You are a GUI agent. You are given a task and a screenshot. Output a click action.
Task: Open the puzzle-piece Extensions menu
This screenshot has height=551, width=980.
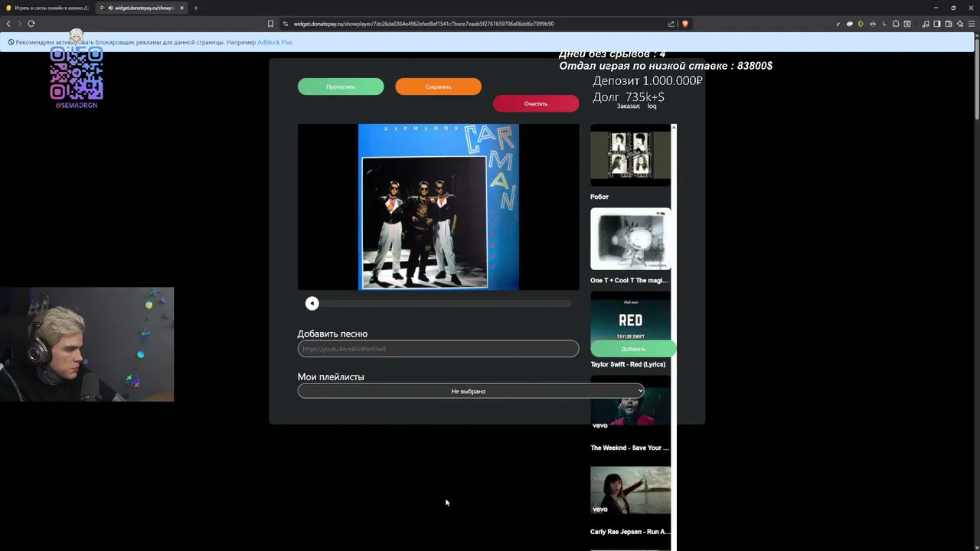click(896, 24)
